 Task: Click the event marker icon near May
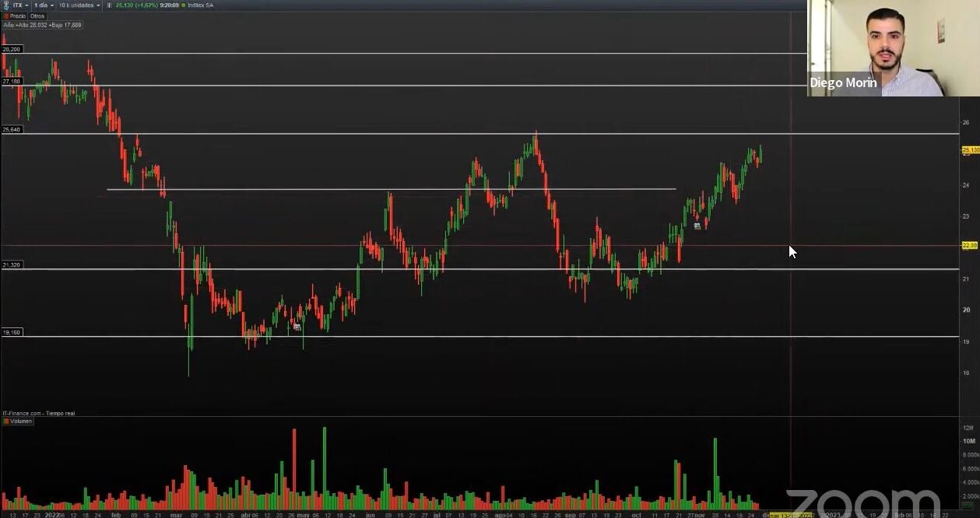point(297,327)
